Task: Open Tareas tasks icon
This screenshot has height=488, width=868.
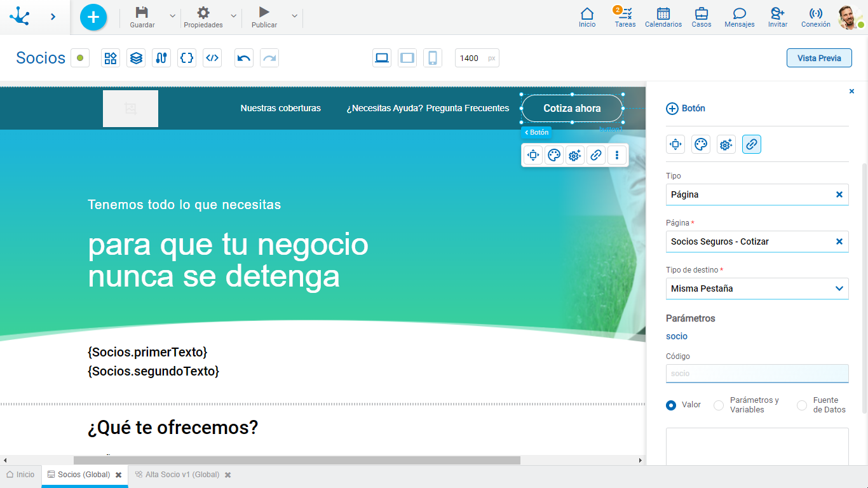Action: (625, 13)
